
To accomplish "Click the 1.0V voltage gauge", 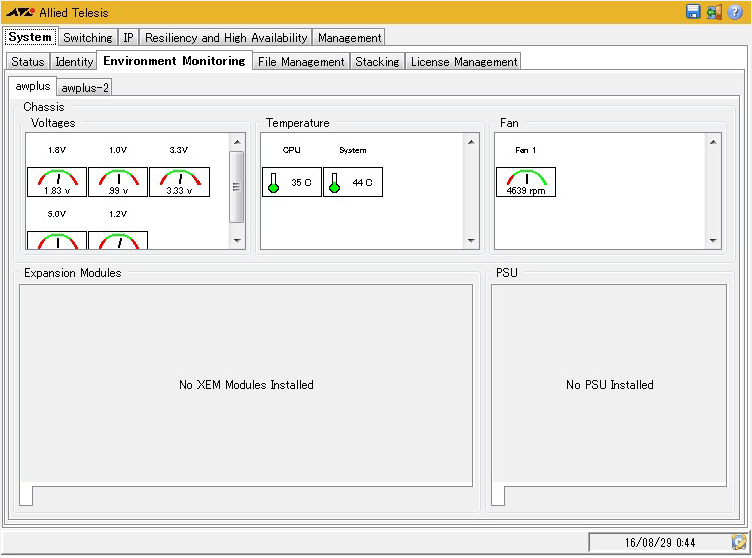I will [118, 182].
